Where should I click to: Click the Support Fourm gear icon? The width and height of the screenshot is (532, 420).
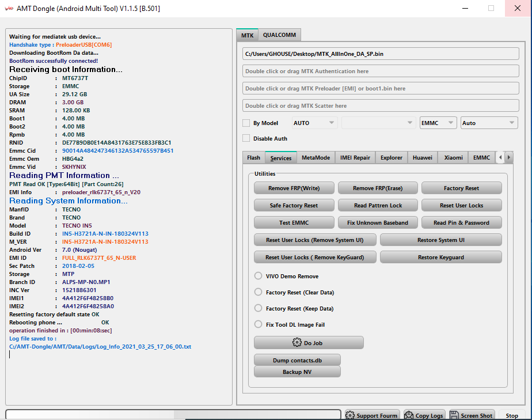350,415
